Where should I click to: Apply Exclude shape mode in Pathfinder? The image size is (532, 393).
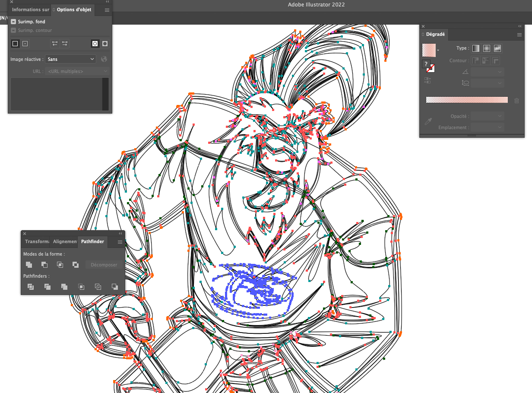[x=76, y=265]
